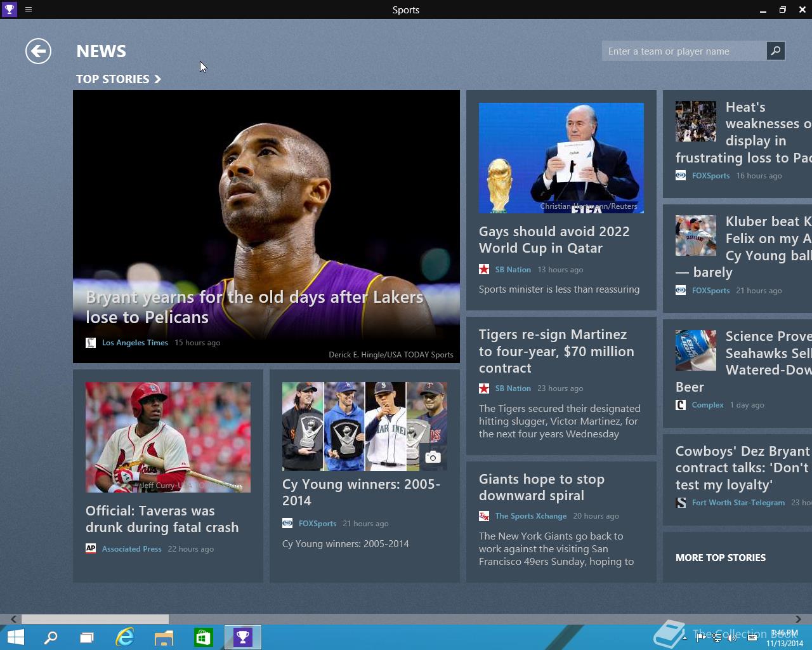Open Task View on the taskbar
The height and width of the screenshot is (650, 812).
pos(87,637)
